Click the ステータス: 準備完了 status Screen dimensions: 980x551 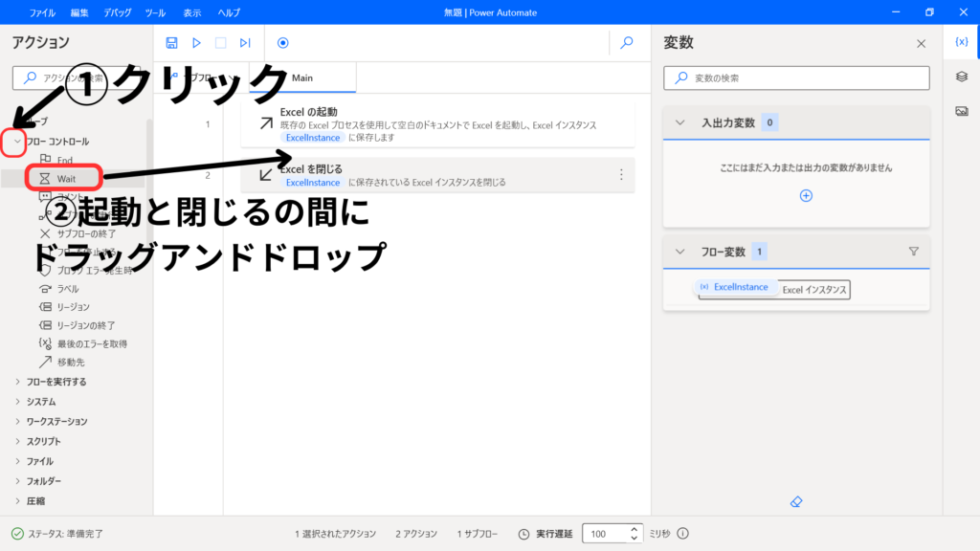tap(57, 534)
